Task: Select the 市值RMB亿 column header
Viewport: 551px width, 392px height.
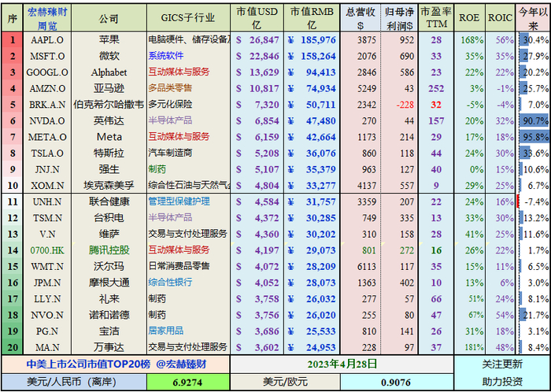Action: [x=312, y=18]
